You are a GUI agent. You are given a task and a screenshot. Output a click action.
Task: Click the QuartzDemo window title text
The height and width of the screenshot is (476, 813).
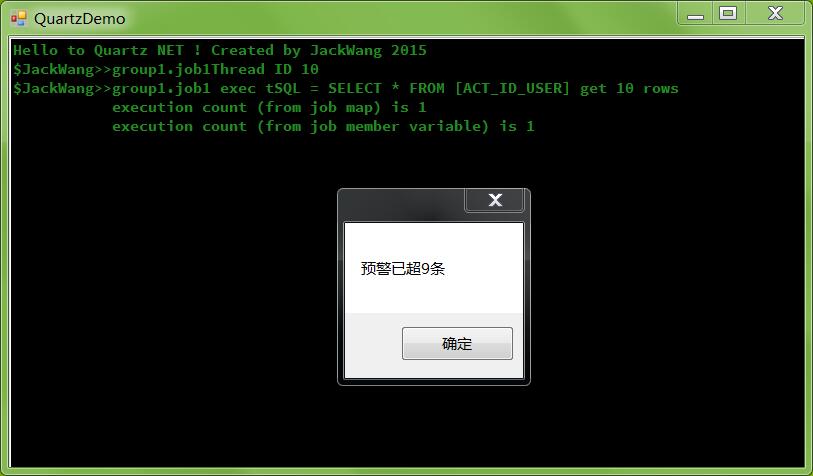point(80,19)
